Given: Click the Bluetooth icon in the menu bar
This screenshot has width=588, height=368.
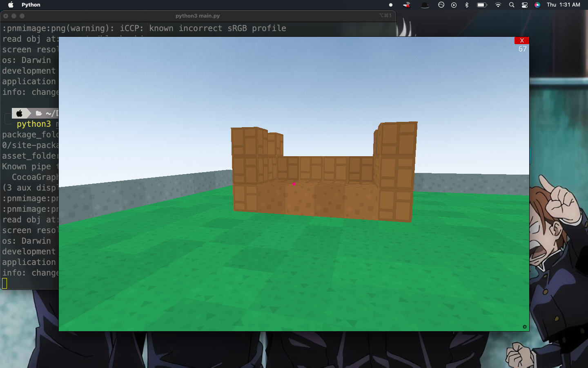Looking at the screenshot, I should (x=466, y=5).
